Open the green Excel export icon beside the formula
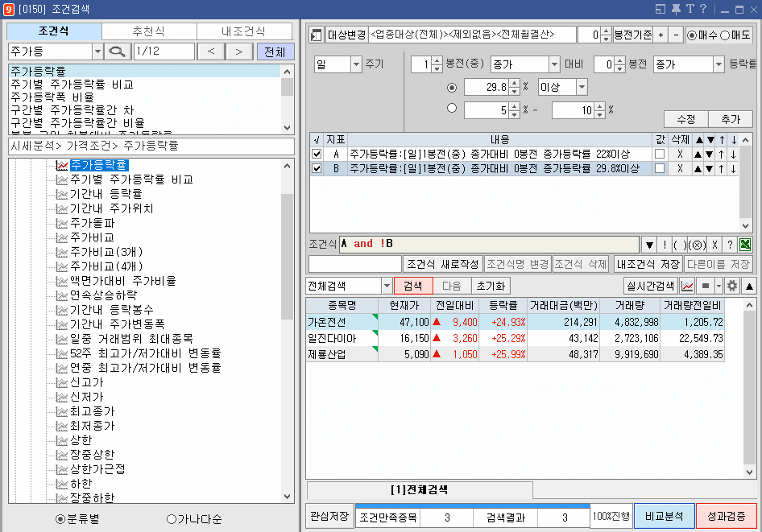Image resolution: width=762 pixels, height=532 pixels. pyautogui.click(x=746, y=244)
